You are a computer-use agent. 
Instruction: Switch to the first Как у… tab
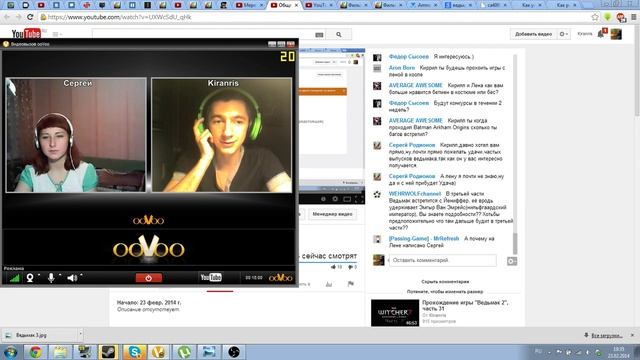click(527, 5)
